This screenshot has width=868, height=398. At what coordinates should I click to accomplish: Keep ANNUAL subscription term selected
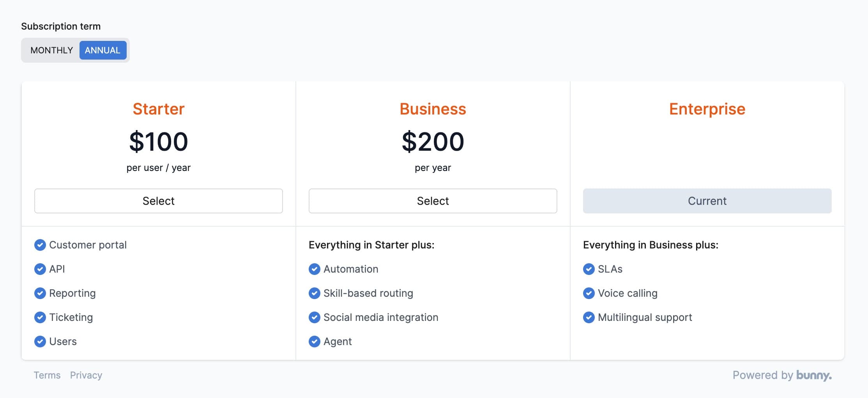(103, 50)
